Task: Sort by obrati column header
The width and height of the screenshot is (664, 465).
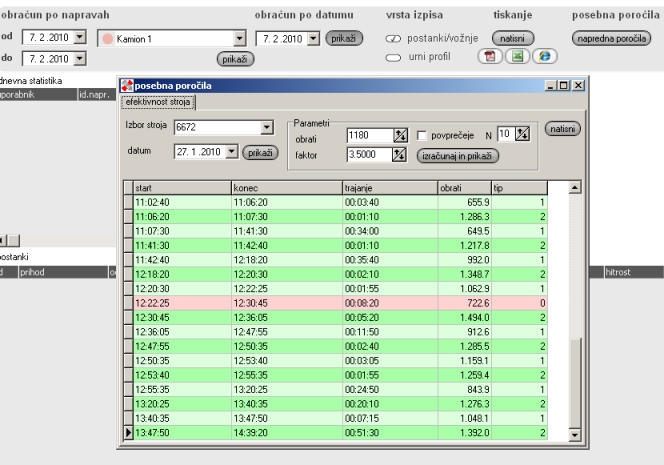Action: click(465, 188)
